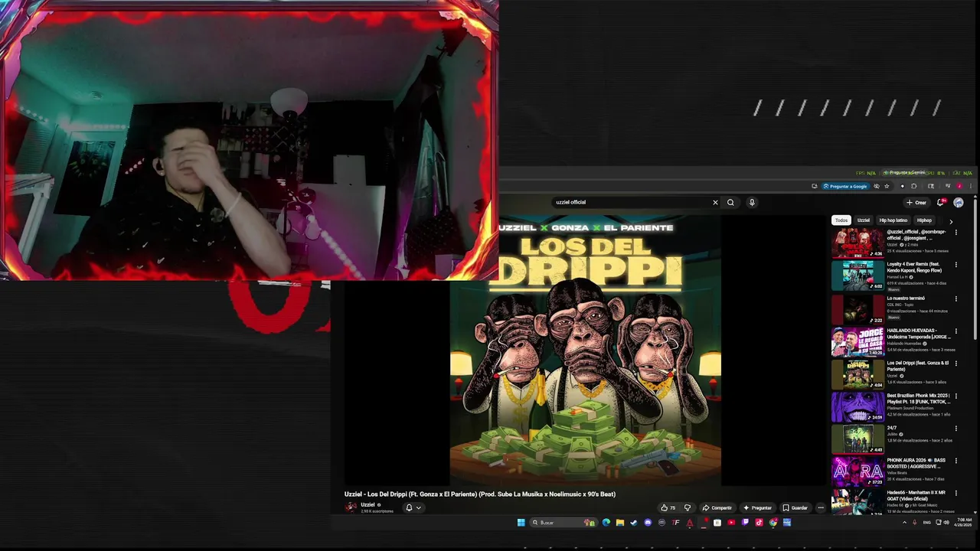Open YouTube notifications bell in header
Image resolution: width=980 pixels, height=551 pixels.
tap(940, 203)
